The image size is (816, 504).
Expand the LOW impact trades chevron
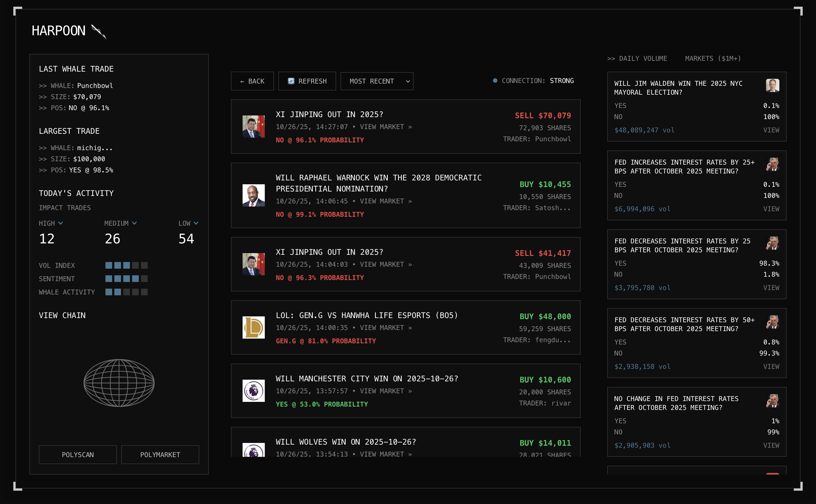coord(196,223)
